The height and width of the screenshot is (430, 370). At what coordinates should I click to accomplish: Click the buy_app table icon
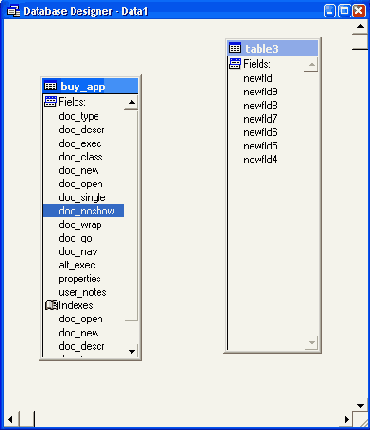[50, 86]
